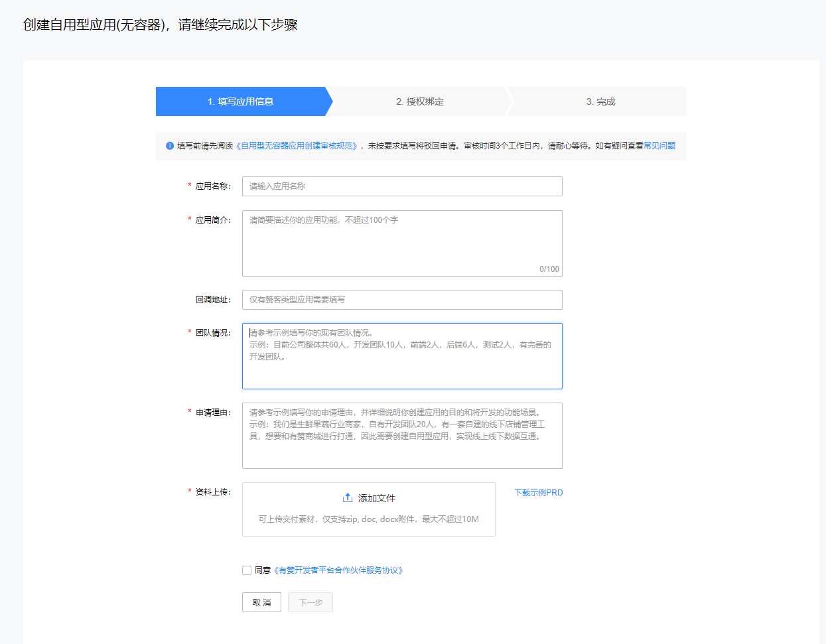
Task: Open 《有赞开发者平台合作伙伴服务协议》 link
Action: pos(338,570)
